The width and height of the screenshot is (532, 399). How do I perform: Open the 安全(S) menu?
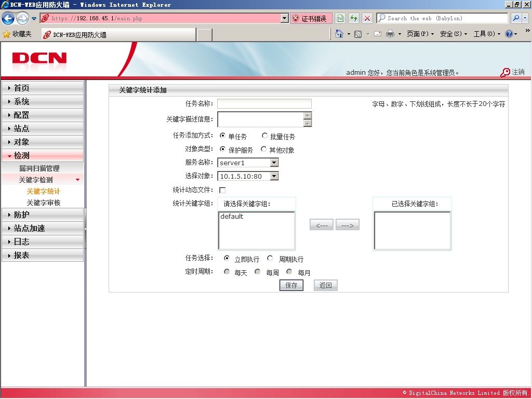pyautogui.click(x=453, y=34)
